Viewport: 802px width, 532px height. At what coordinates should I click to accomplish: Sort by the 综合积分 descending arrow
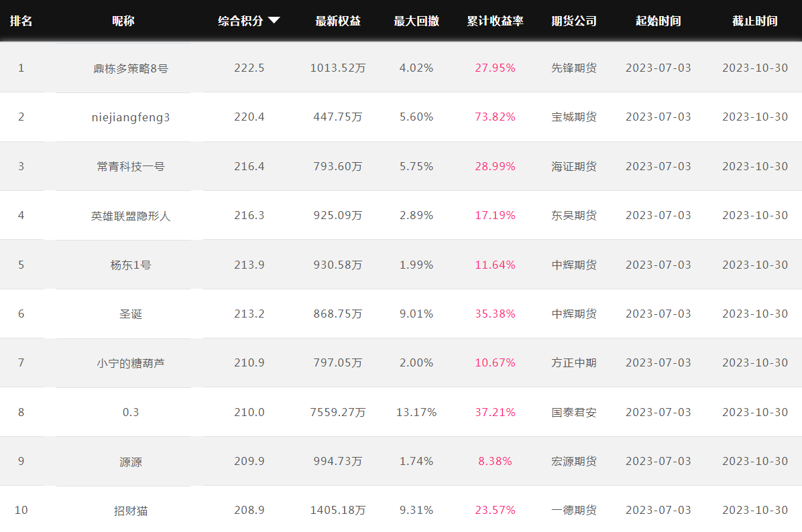pos(274,21)
